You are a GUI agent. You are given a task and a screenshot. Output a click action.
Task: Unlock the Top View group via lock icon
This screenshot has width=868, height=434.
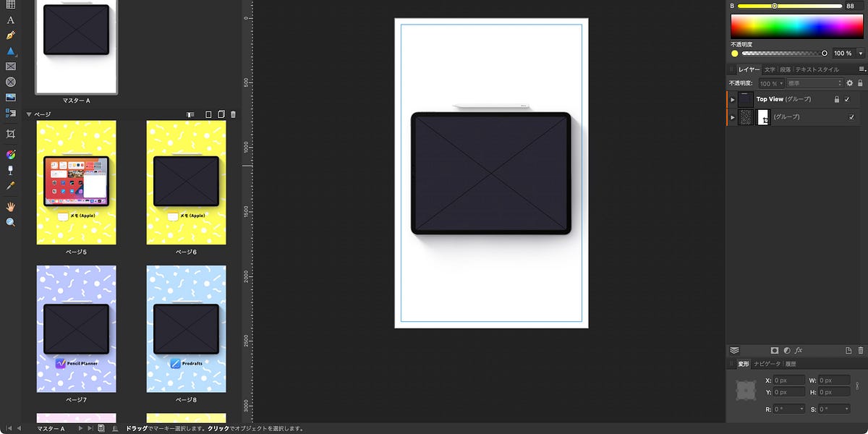836,99
